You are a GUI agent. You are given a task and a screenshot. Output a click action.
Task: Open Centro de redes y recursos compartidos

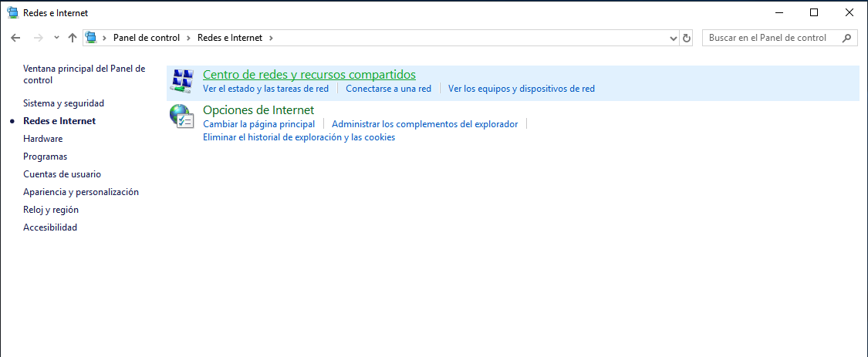309,74
